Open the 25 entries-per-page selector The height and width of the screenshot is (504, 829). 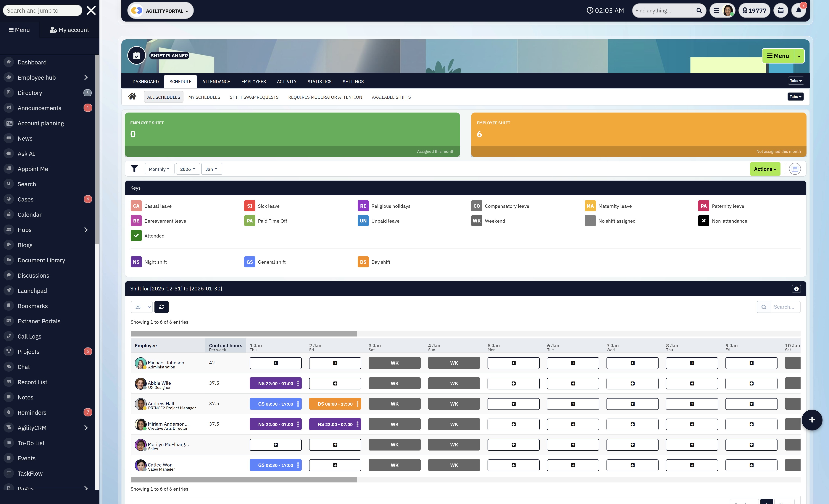[x=141, y=307]
